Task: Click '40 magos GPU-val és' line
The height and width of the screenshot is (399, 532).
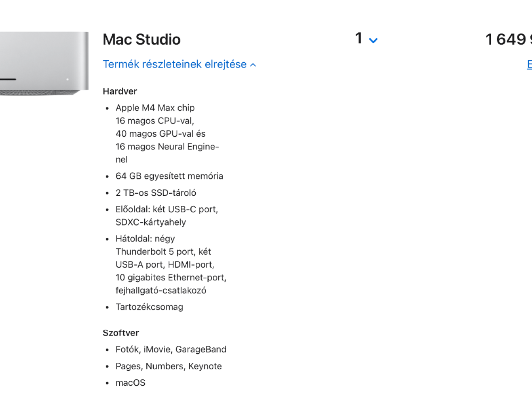Action: tap(160, 133)
